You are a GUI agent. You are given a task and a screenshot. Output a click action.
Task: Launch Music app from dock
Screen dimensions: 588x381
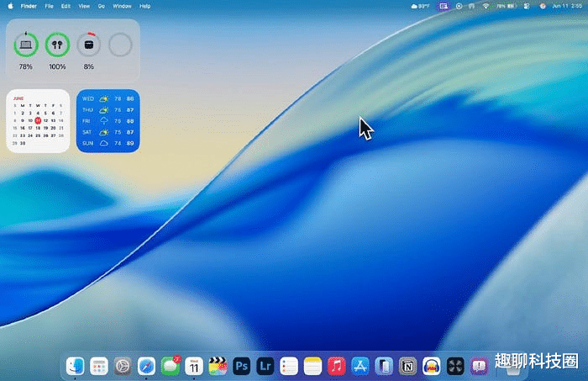click(x=337, y=366)
